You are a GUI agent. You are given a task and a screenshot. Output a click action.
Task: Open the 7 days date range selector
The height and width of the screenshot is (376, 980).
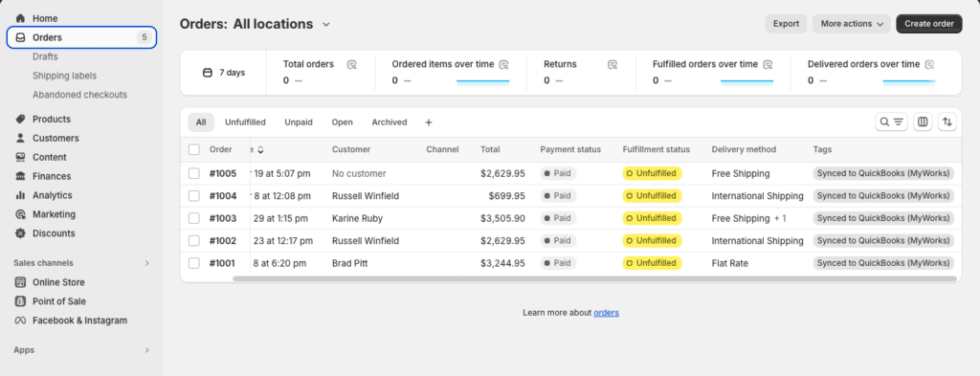point(224,73)
